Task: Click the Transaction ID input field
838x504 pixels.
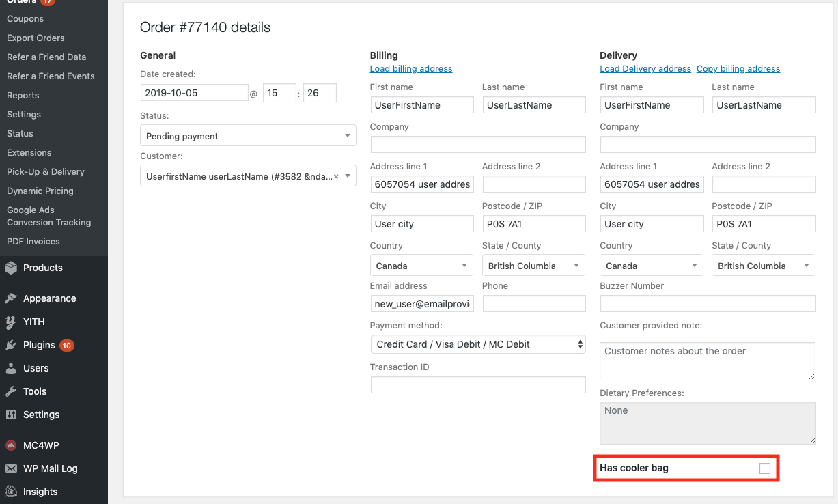Action: [478, 384]
